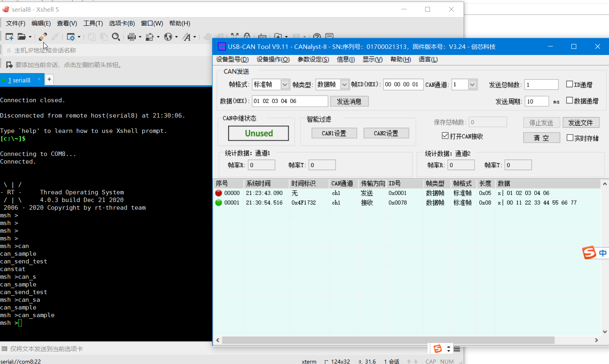Expand the Open folder dropdown arrow in Xshell
Viewport: 609px width, 364px height.
click(30, 37)
